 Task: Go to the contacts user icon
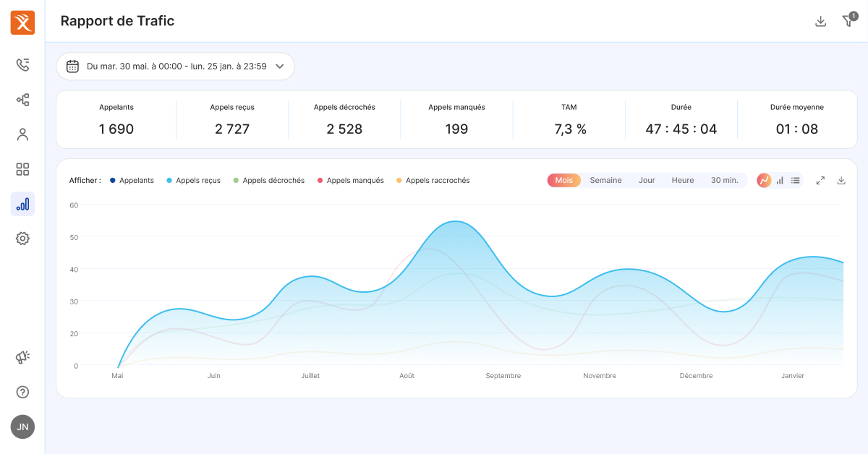tap(22, 134)
